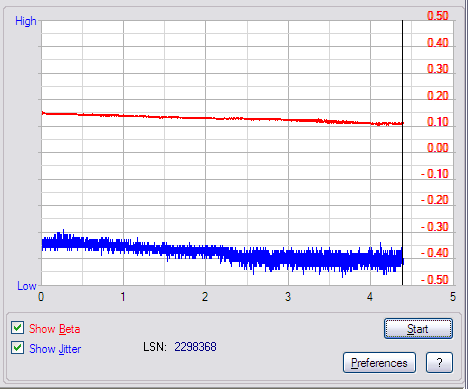This screenshot has height=389, width=468.
Task: Click the x-axis label 3
Action: 288,296
